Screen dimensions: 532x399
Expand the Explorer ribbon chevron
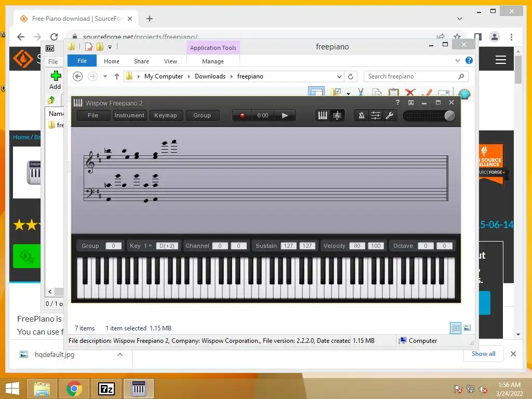pos(458,60)
